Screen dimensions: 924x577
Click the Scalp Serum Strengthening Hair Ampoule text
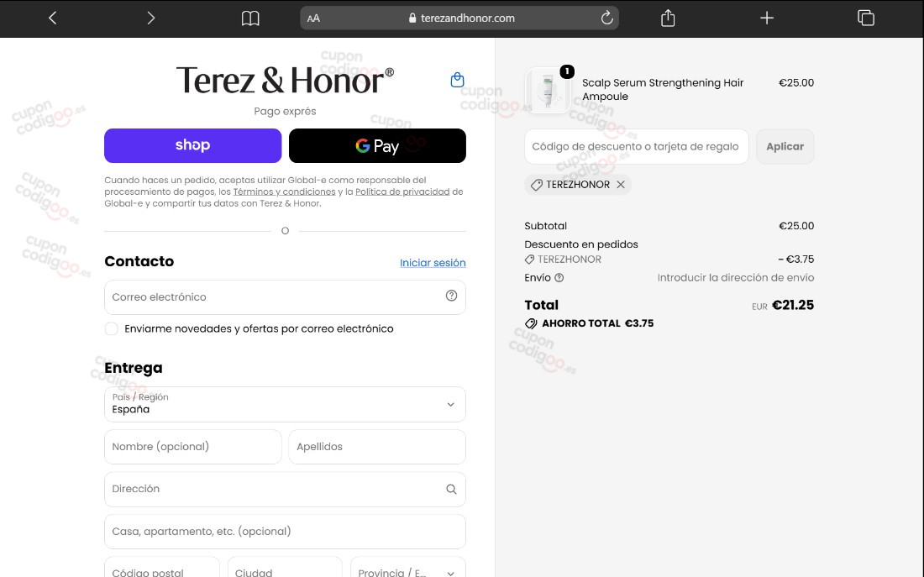pyautogui.click(x=663, y=90)
